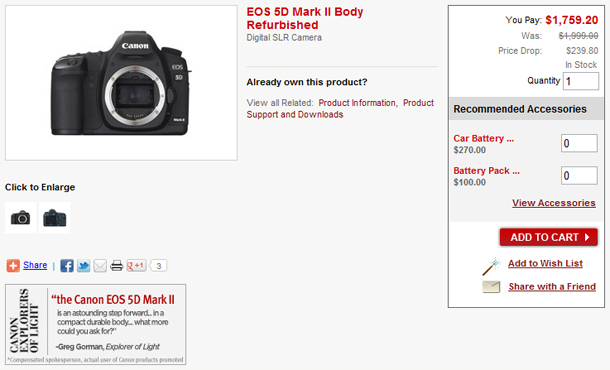The width and height of the screenshot is (610, 370).
Task: Click the Car Battery quantity field
Action: pyautogui.click(x=579, y=143)
